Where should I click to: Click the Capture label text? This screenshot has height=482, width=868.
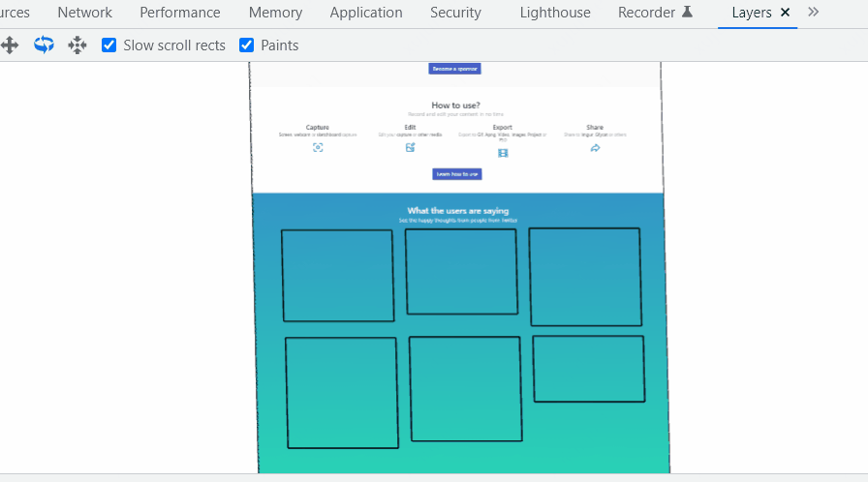click(x=317, y=127)
